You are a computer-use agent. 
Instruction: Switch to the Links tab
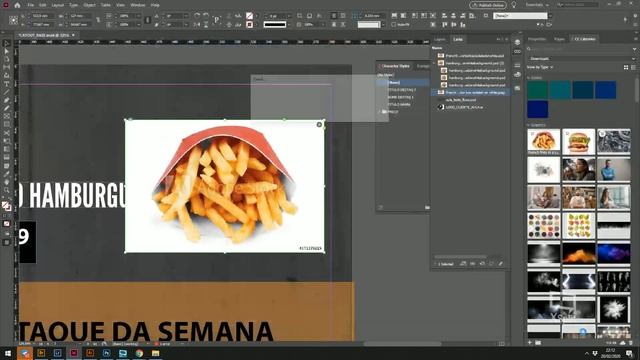pos(458,39)
